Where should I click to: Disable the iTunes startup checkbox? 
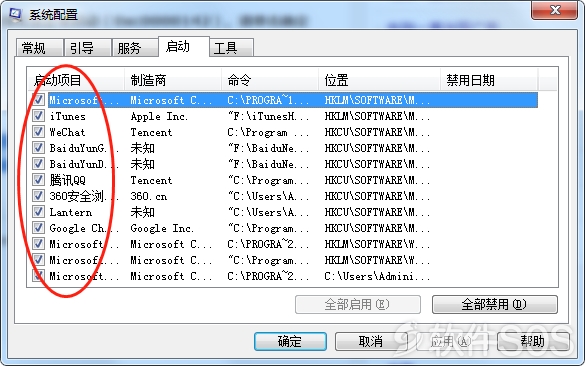tap(38, 116)
